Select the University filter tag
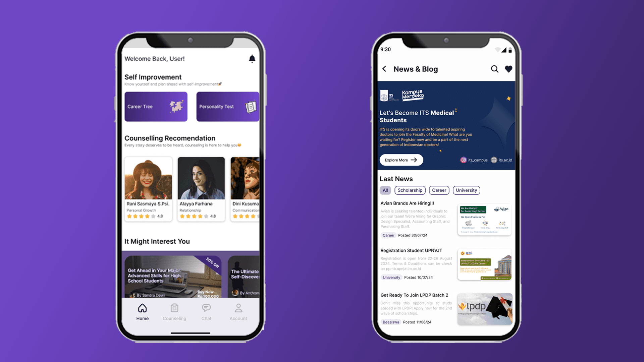Screen dimensions: 644x362 coord(466,190)
